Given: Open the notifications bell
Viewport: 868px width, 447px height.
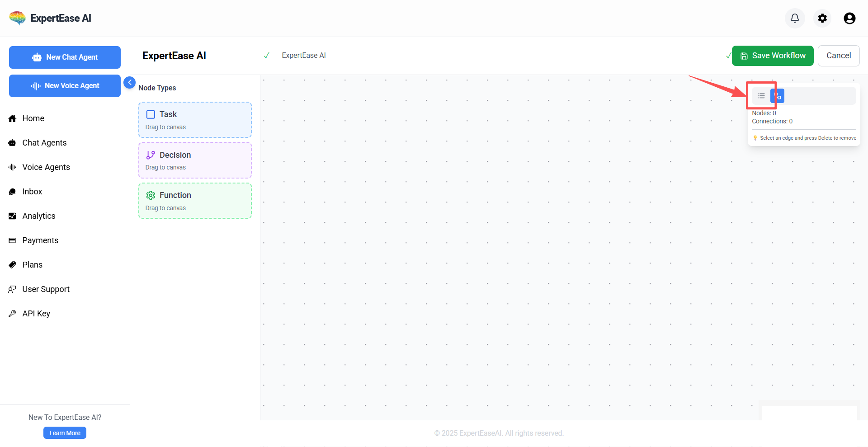Looking at the screenshot, I should (794, 18).
